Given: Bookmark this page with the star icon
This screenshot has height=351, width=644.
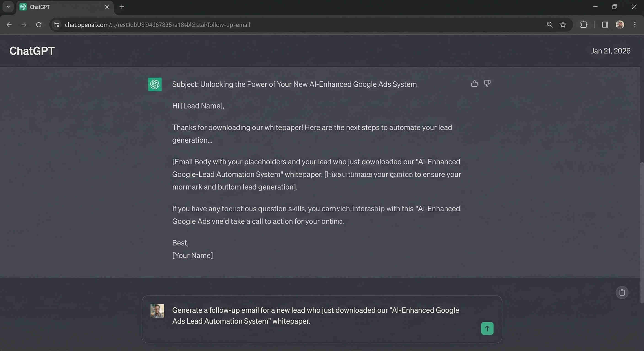Looking at the screenshot, I should pos(563,25).
